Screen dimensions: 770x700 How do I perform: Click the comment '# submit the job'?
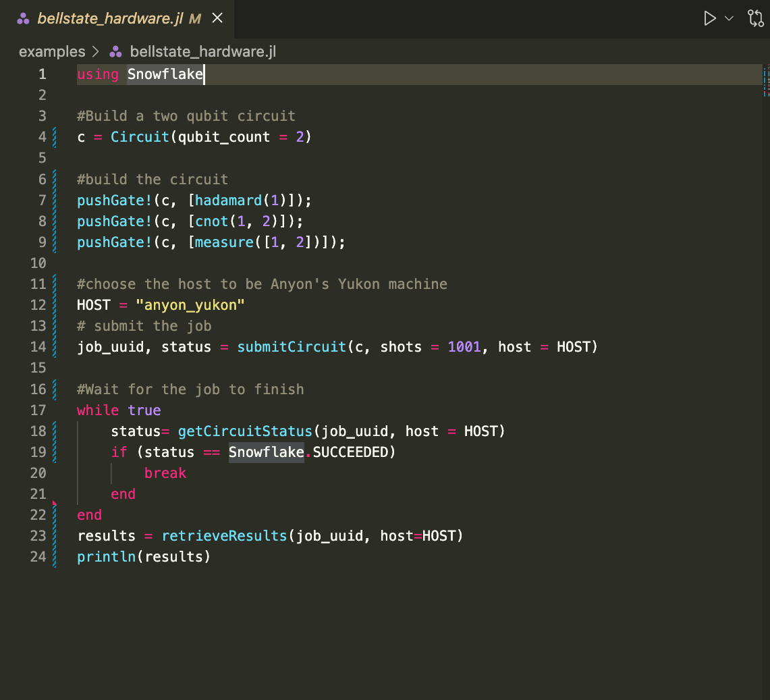pyautogui.click(x=144, y=326)
